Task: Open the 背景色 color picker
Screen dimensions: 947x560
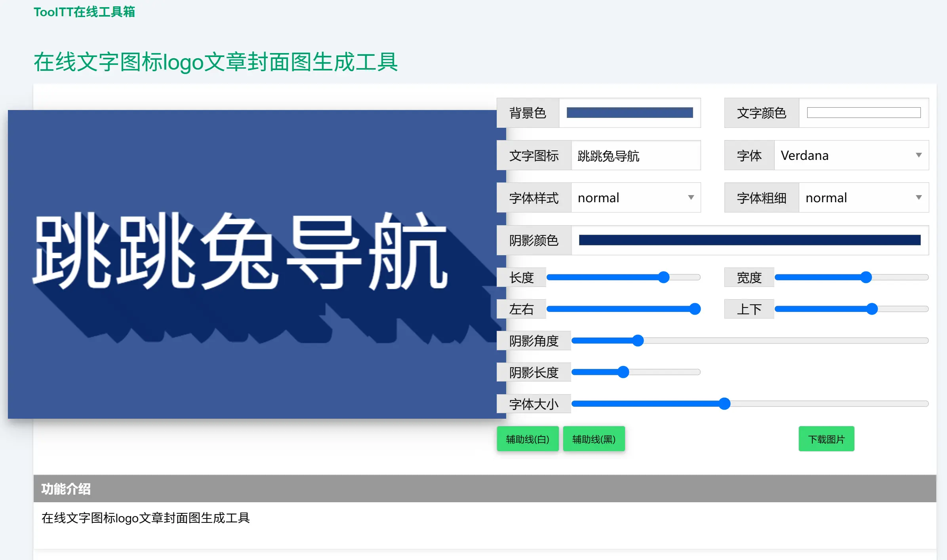Action: click(x=629, y=113)
